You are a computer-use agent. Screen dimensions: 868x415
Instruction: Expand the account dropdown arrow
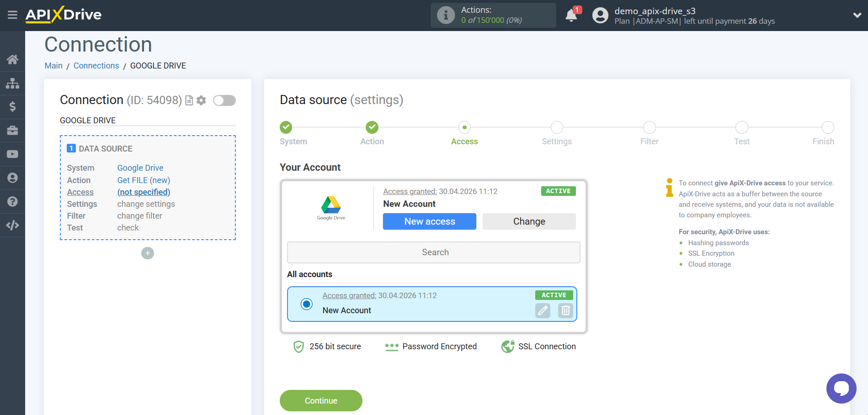857,15
